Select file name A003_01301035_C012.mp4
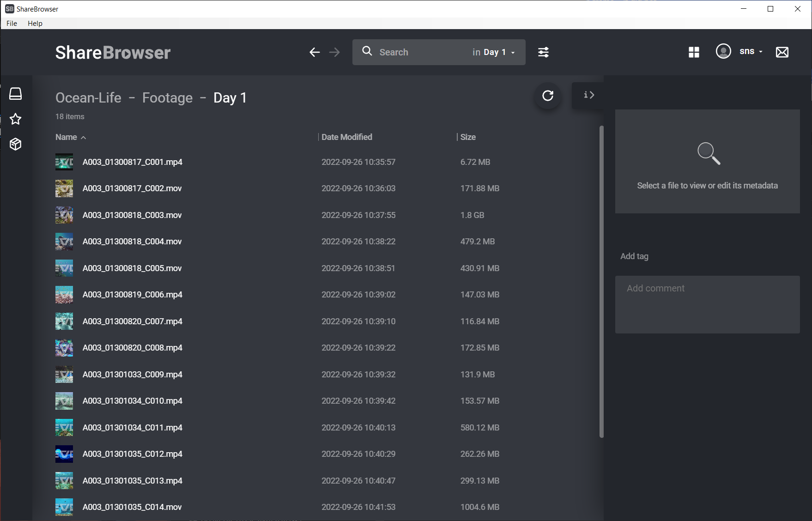The image size is (812, 521). 132,454
